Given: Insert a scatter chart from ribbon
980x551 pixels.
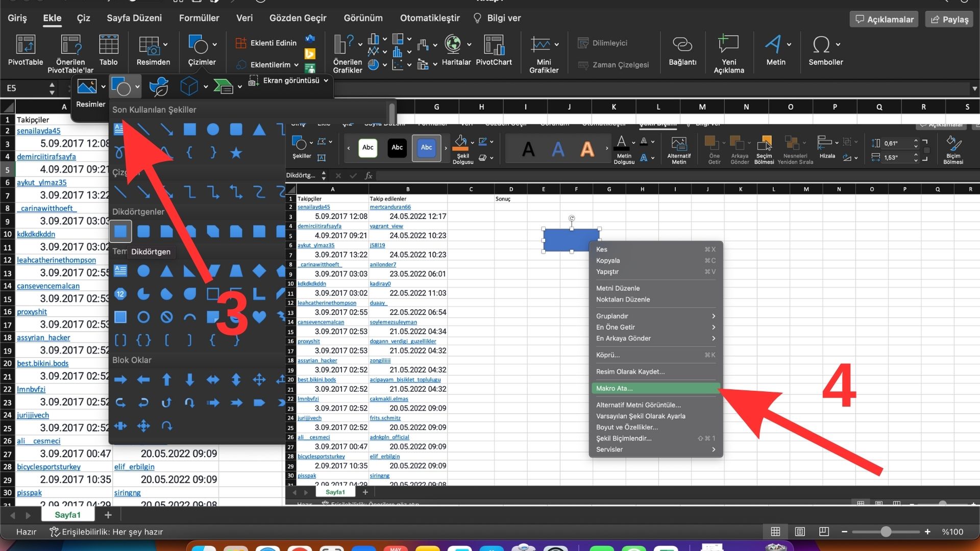Looking at the screenshot, I should tap(398, 65).
